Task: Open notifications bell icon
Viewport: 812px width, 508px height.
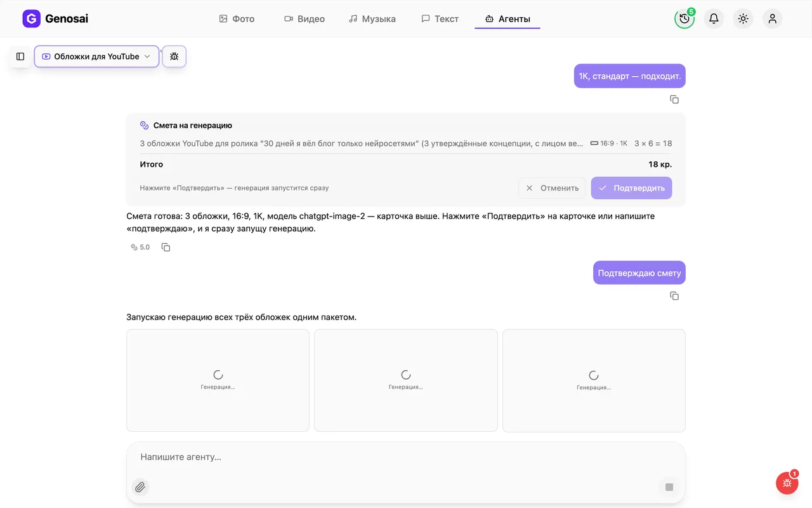Action: click(714, 18)
